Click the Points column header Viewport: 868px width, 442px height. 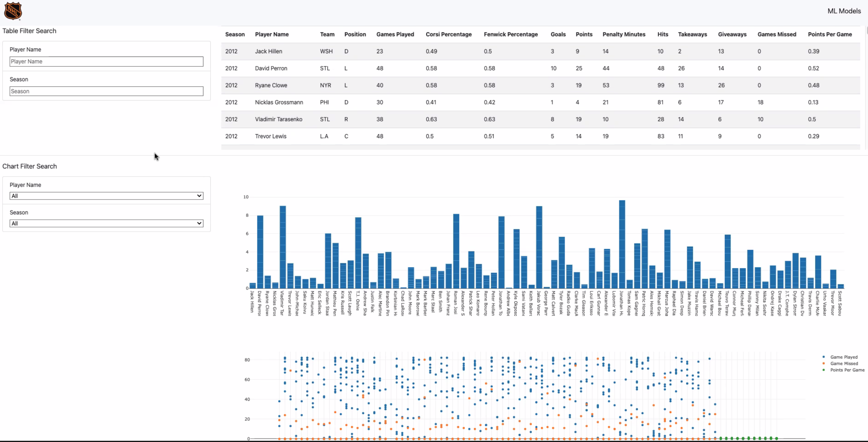(584, 34)
